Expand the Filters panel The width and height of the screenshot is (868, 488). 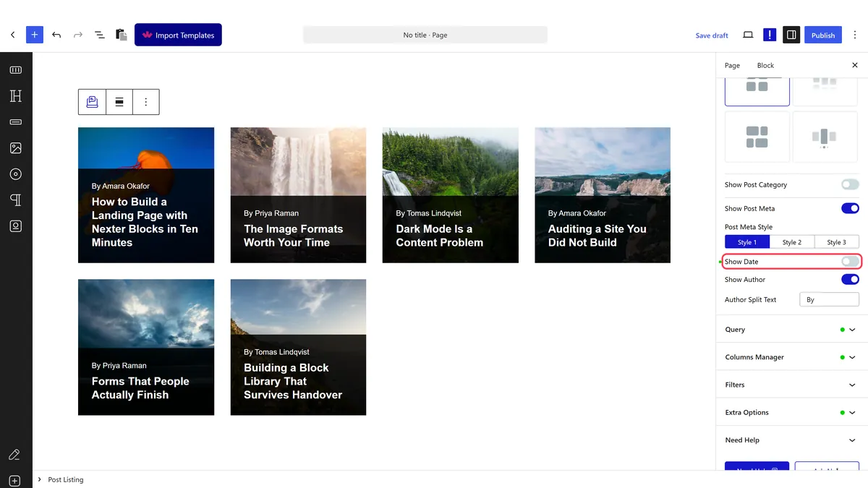(x=791, y=385)
